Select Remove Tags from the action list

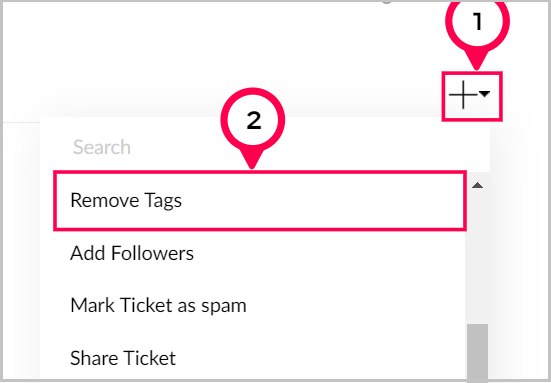260,201
